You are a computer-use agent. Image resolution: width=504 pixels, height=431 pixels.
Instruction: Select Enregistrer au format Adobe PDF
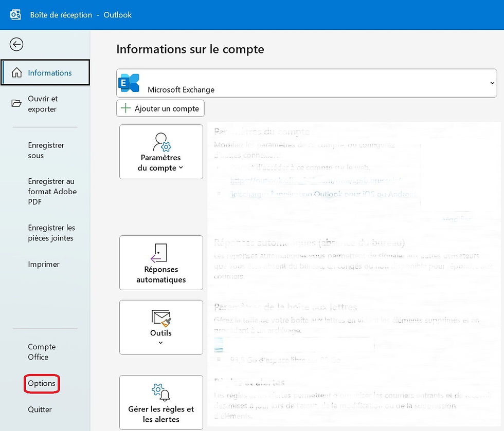(x=52, y=192)
